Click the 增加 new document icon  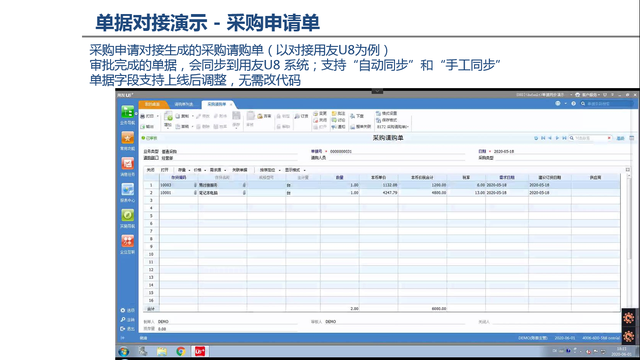pyautogui.click(x=168, y=116)
